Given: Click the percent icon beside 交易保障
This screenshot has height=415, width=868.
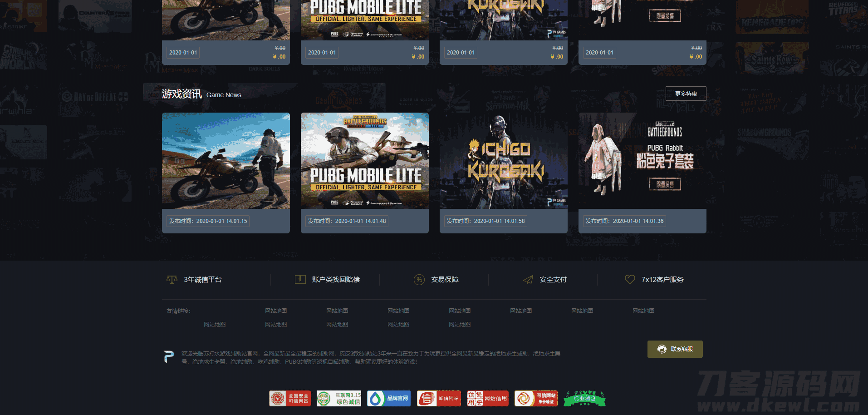Looking at the screenshot, I should point(419,280).
